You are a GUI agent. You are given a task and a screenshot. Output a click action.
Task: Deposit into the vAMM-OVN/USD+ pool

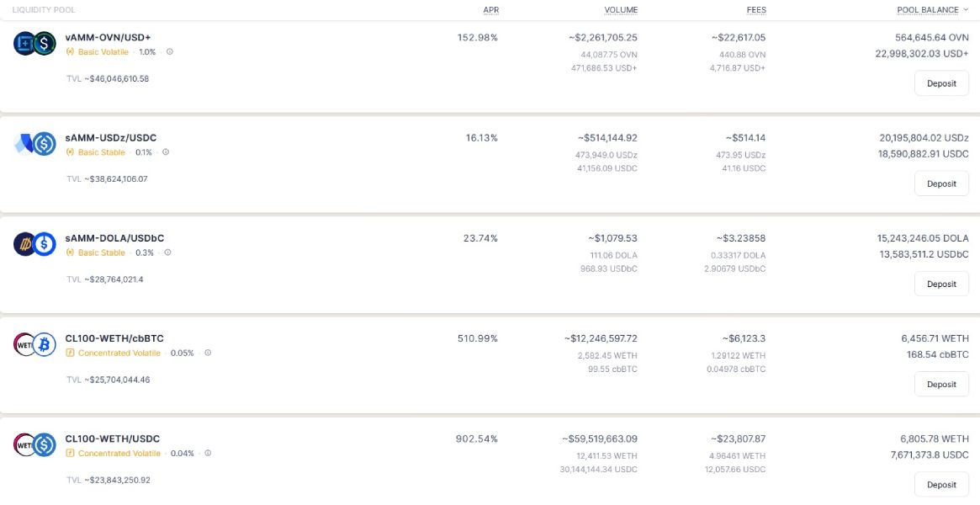(x=941, y=84)
